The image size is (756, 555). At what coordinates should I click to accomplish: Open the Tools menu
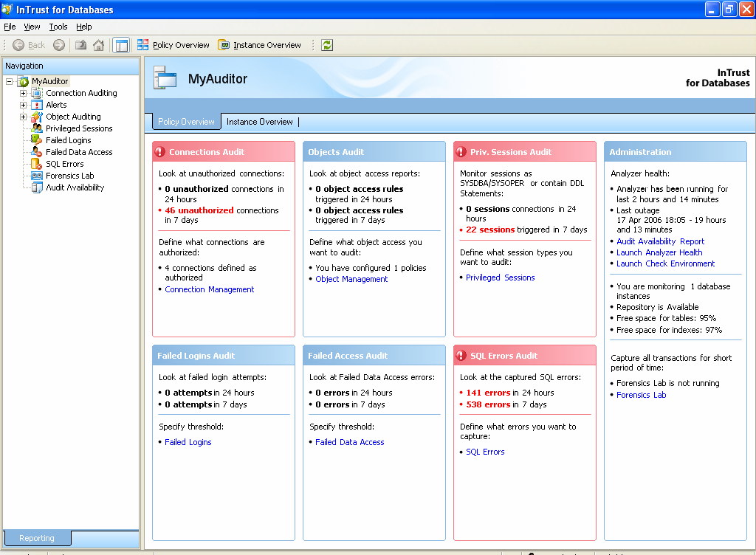58,27
